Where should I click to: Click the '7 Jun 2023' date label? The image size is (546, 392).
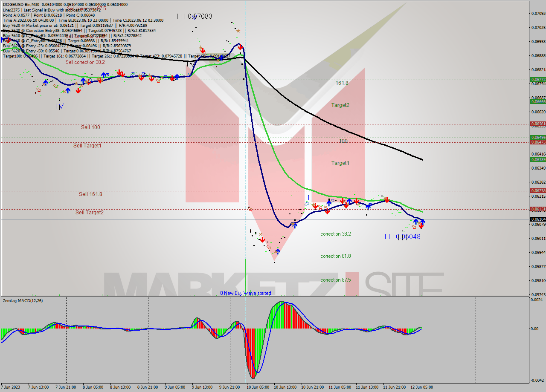pyautogui.click(x=10, y=387)
